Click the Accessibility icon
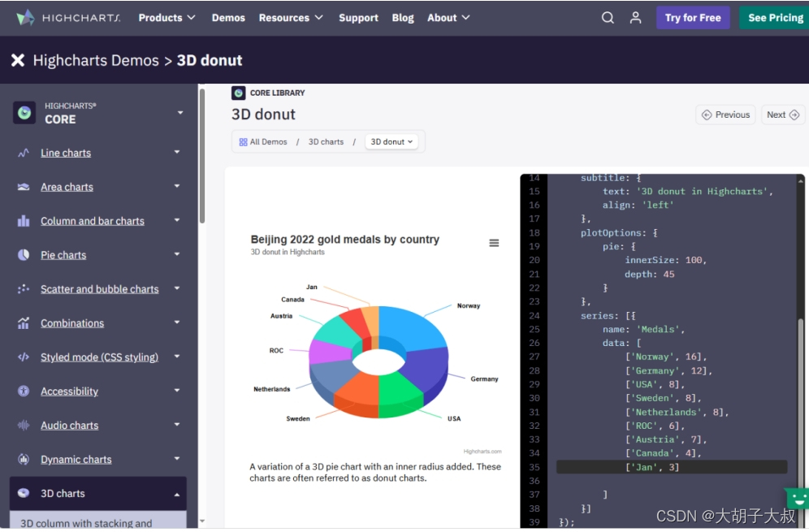The width and height of the screenshot is (809, 532). click(x=24, y=391)
